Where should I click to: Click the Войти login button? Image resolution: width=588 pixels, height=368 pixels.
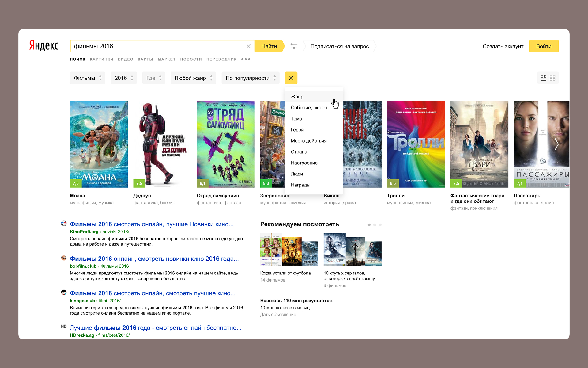[544, 46]
